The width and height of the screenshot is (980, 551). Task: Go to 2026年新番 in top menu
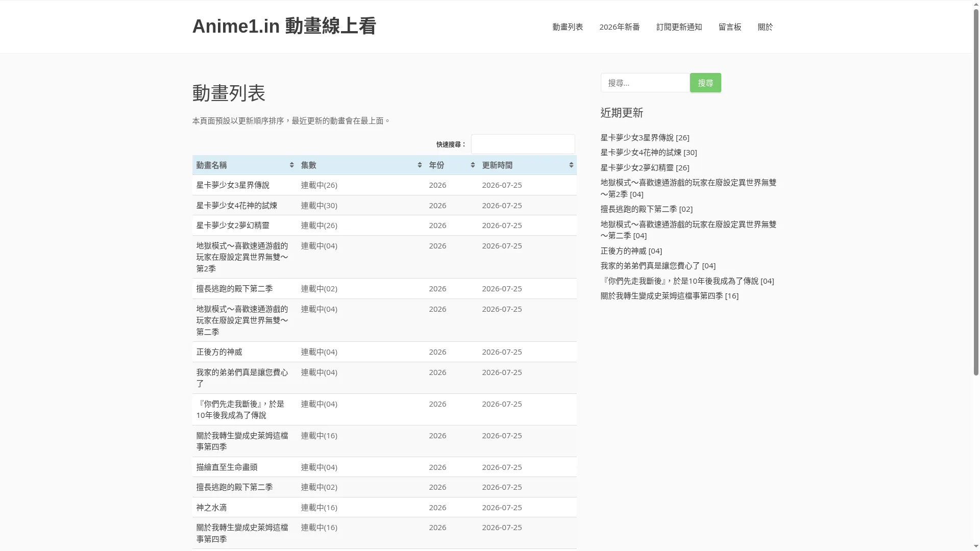pos(620,27)
